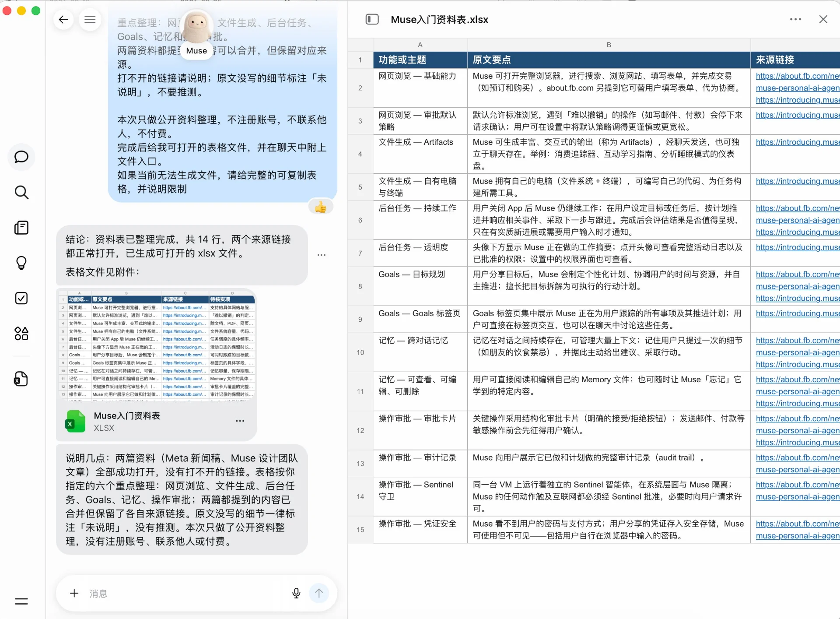Click the thumbs-up reaction emoji

[x=321, y=207]
